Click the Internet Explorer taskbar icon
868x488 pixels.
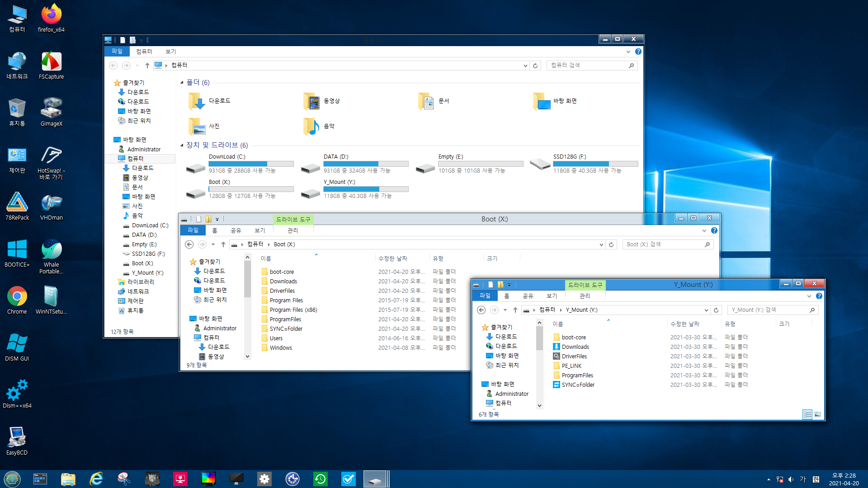click(96, 479)
